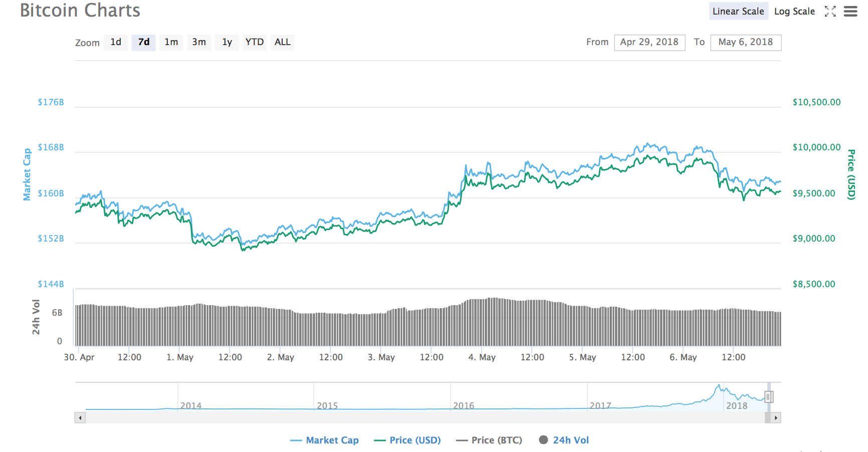Open the chart hamburger export menu
The height and width of the screenshot is (452, 868).
[850, 12]
